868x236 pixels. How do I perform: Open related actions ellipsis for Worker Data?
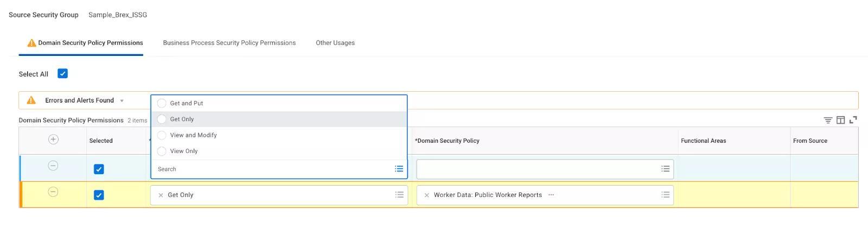pyautogui.click(x=551, y=195)
